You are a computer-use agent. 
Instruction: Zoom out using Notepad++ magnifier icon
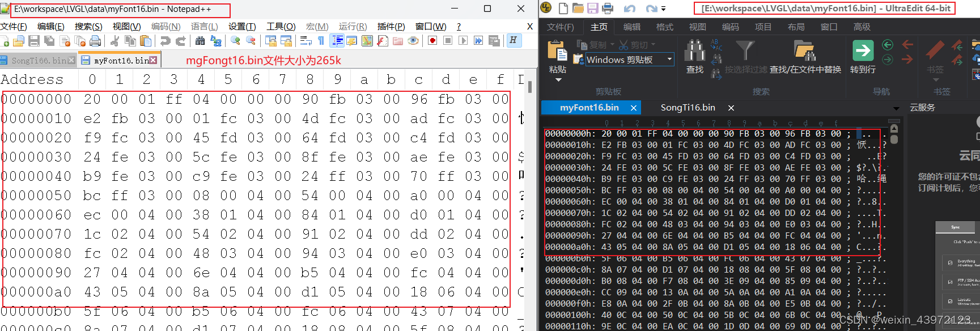pos(251,41)
